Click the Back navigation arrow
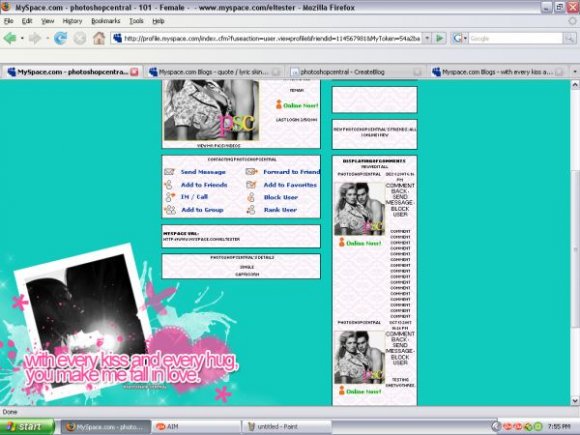The width and height of the screenshot is (580, 435). [10, 38]
